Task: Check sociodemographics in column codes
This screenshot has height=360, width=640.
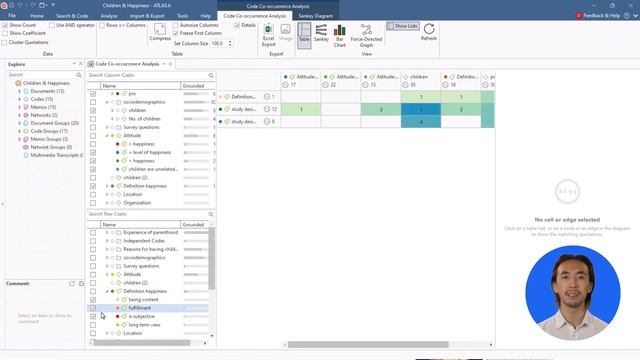Action: coord(93,102)
